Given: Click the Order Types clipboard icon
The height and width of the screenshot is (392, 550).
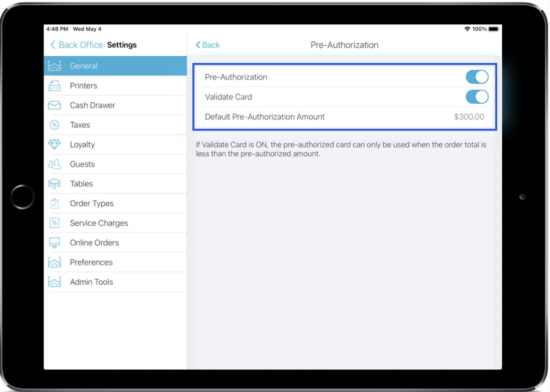Looking at the screenshot, I should [x=54, y=203].
